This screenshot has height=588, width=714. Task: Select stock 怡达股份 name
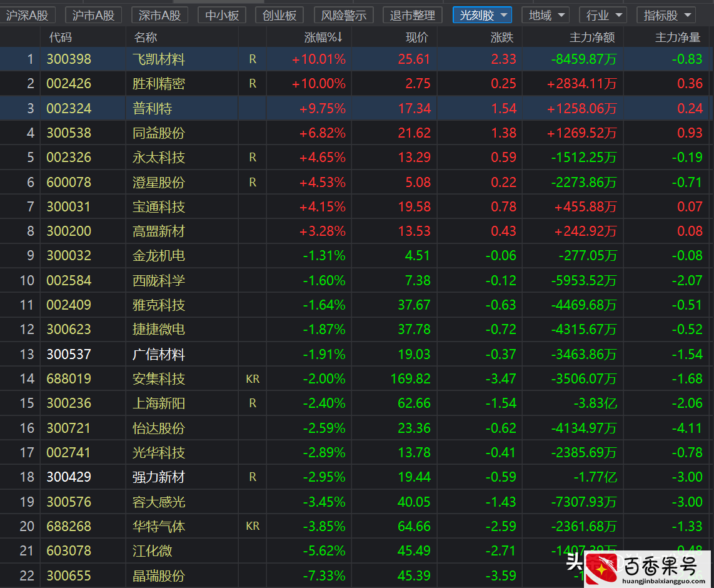coord(158,428)
